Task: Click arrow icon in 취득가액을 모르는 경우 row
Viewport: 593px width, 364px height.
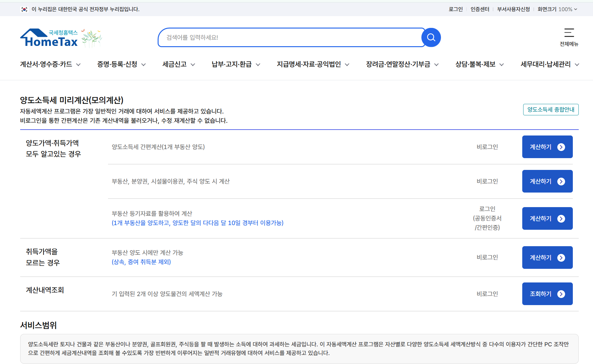Action: [x=561, y=258]
